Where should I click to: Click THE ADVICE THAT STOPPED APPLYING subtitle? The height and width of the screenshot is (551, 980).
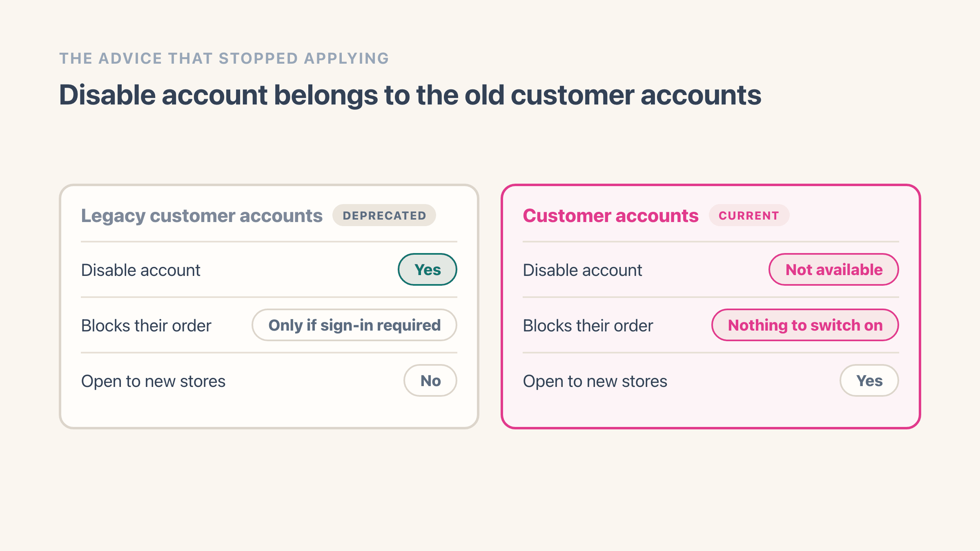coord(224,58)
